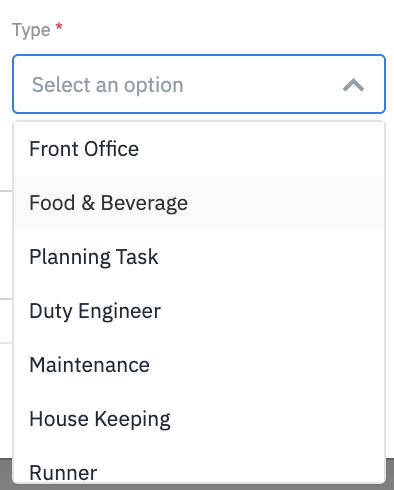This screenshot has width=394, height=490.
Task: Click the Type field label
Action: [31, 30]
